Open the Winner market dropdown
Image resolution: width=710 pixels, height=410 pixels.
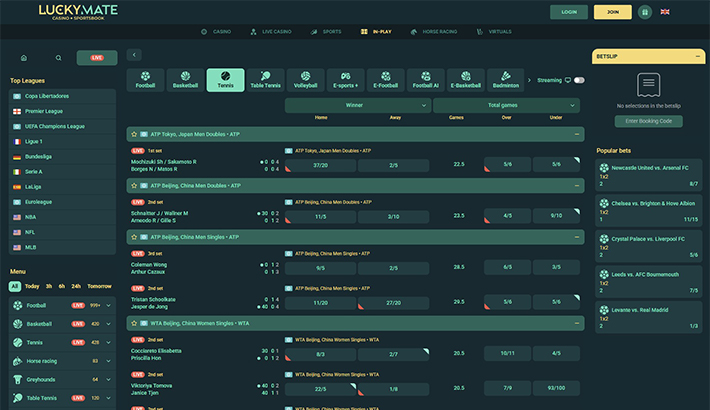[x=355, y=104]
